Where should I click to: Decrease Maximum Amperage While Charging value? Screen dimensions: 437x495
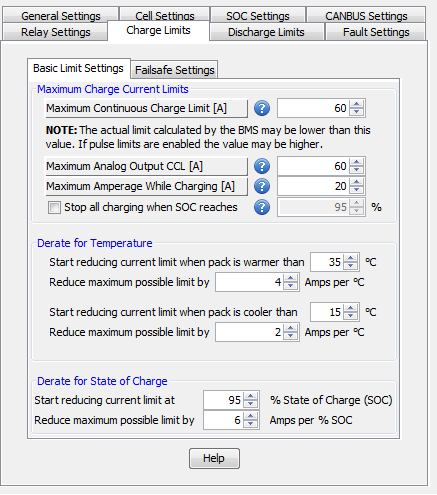(x=357, y=190)
